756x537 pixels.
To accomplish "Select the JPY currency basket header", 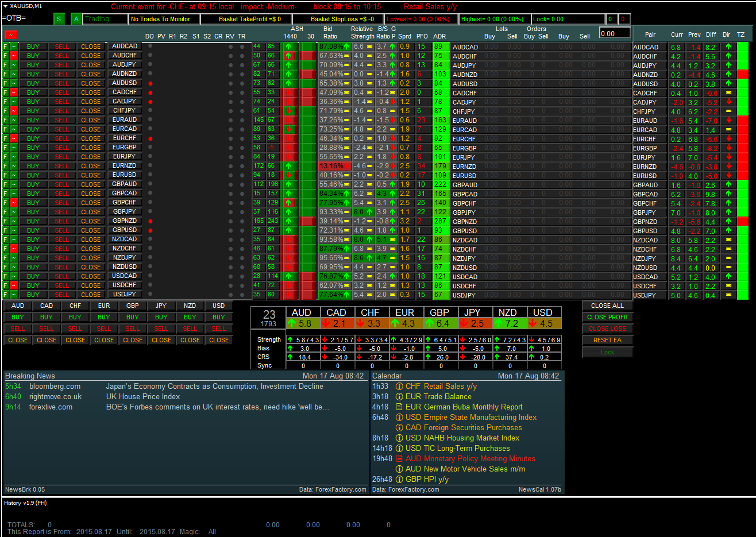I will click(161, 306).
